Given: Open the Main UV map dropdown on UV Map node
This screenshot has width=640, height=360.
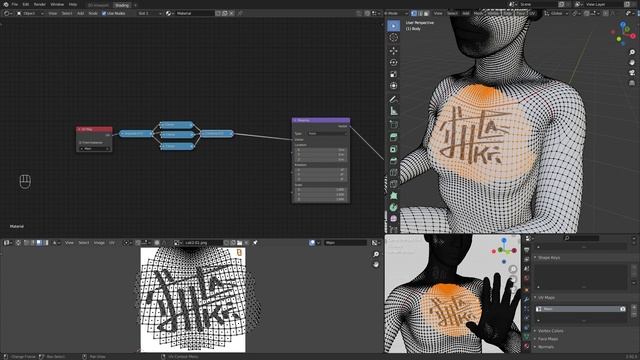Looking at the screenshot, I should tap(94, 149).
